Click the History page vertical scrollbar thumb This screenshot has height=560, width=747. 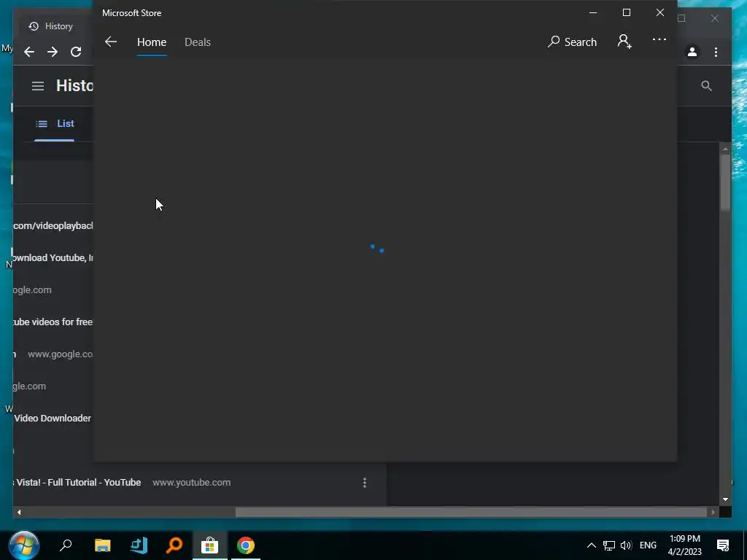[x=725, y=181]
